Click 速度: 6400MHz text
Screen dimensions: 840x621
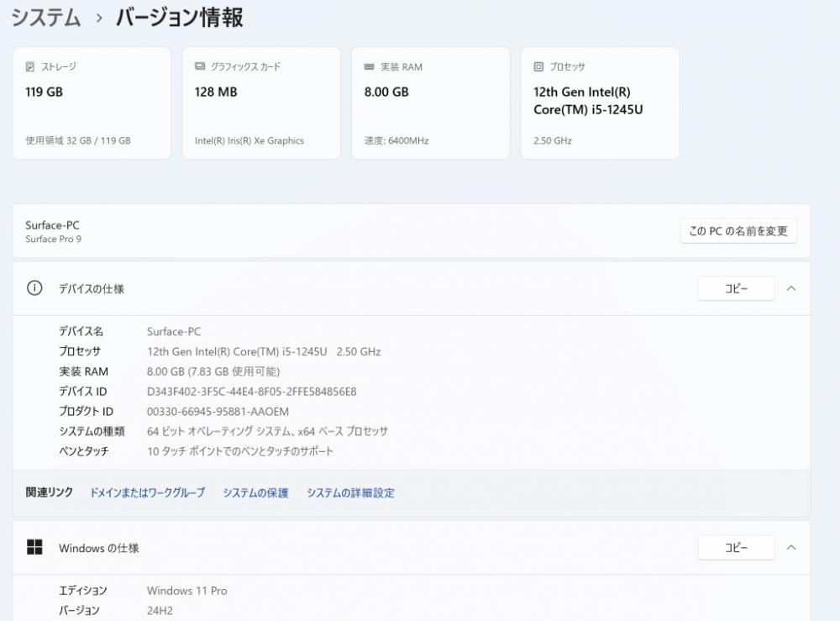396,140
